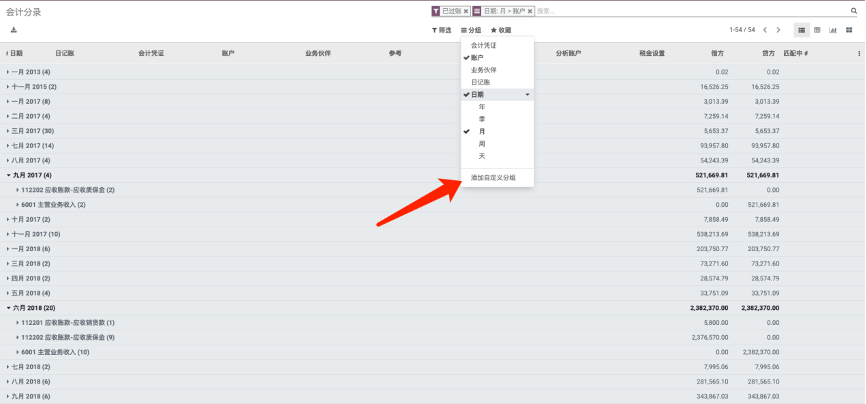Screen dimensions: 866x404
Task: Collapse the 九月 2017 (4) group
Action: coord(30,175)
